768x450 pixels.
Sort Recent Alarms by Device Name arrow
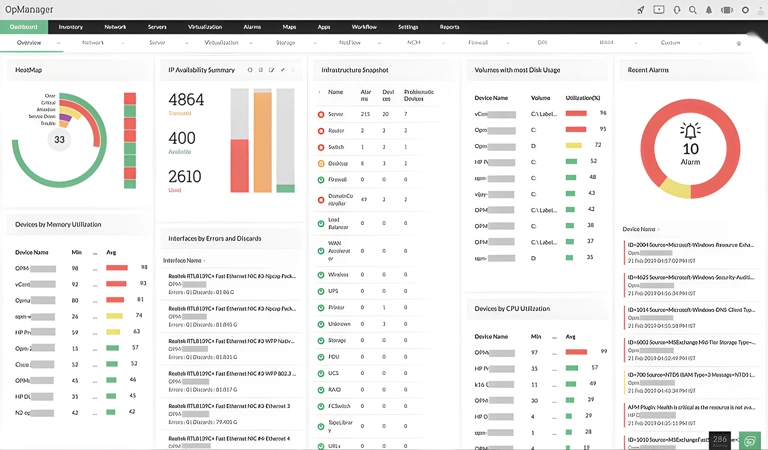(x=658, y=229)
